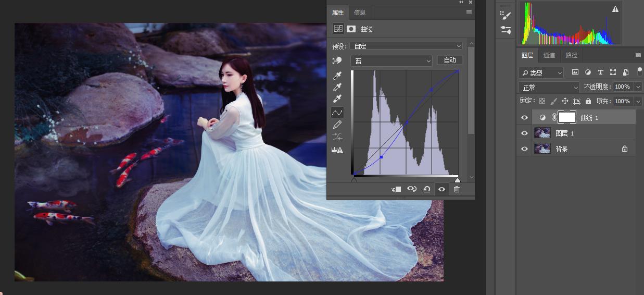644x295 pixels.
Task: Click the 曲线 1 layer mask thumbnail
Action: pos(566,117)
